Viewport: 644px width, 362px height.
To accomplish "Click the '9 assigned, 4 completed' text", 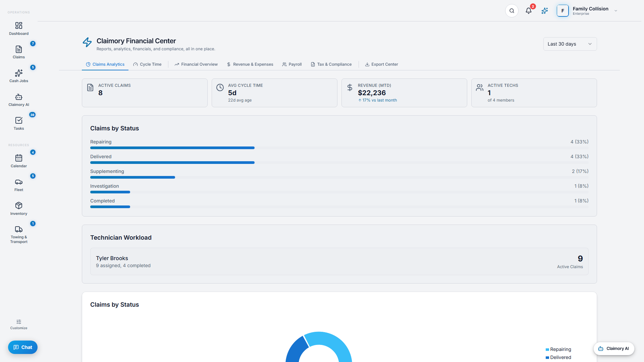I will click(123, 265).
